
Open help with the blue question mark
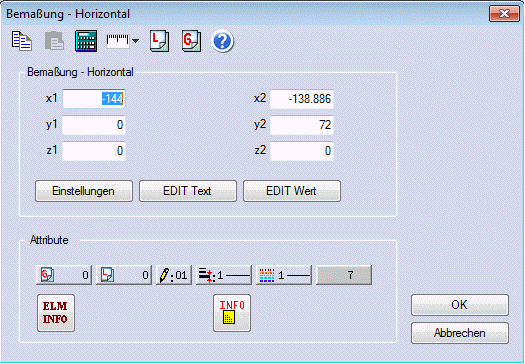tap(223, 42)
